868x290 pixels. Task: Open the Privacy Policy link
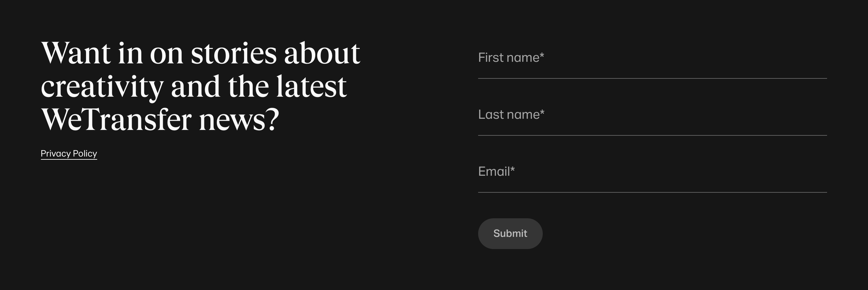pyautogui.click(x=69, y=154)
